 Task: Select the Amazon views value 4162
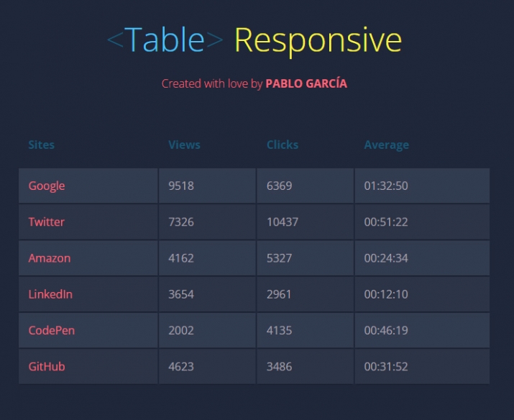181,258
